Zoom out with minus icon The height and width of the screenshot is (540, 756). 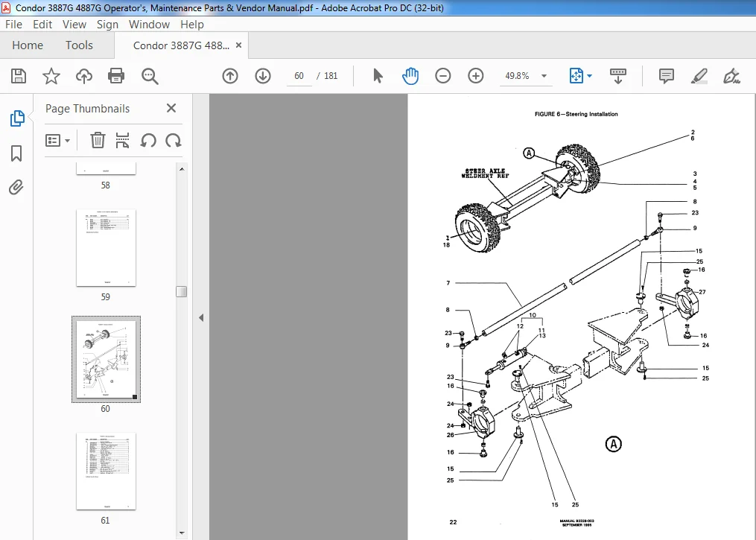[442, 76]
